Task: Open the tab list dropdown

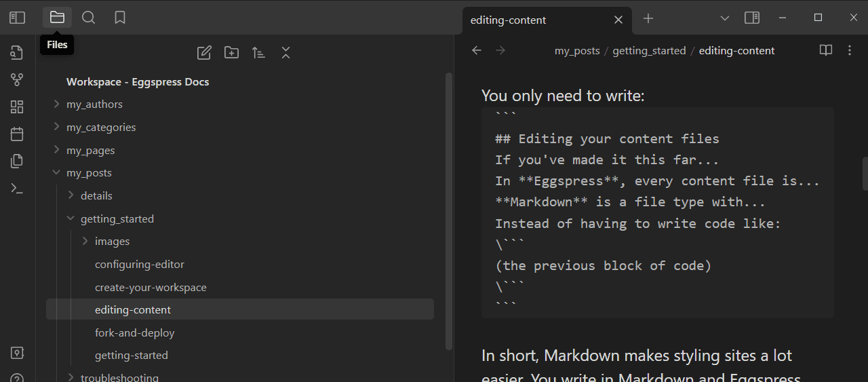Action: [724, 18]
